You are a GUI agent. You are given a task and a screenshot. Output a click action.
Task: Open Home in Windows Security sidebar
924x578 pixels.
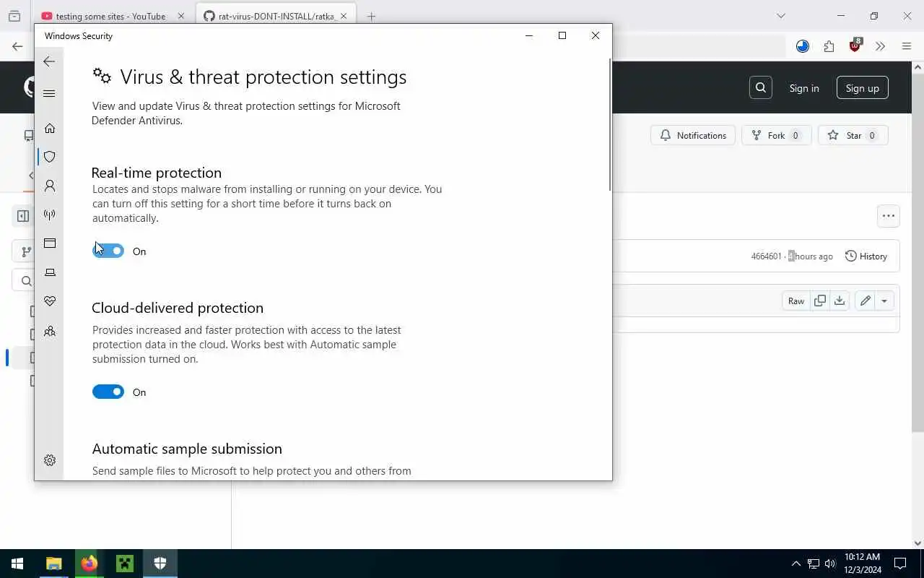50,128
